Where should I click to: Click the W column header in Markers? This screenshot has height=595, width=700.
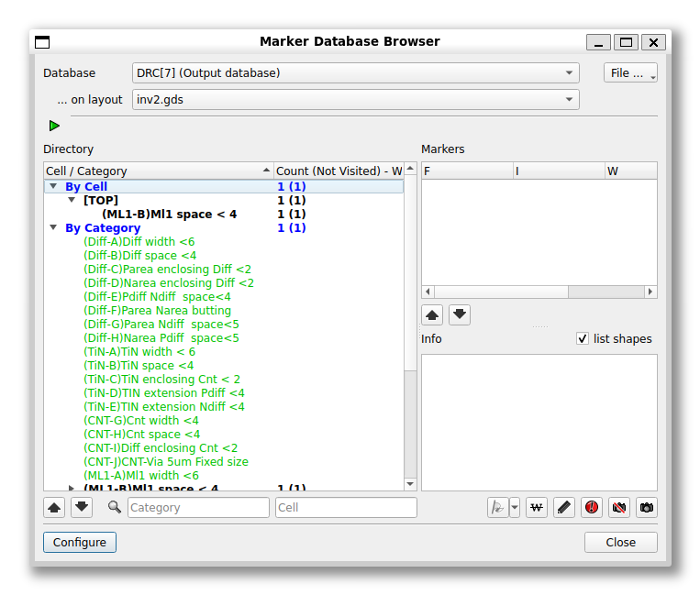[x=631, y=171]
